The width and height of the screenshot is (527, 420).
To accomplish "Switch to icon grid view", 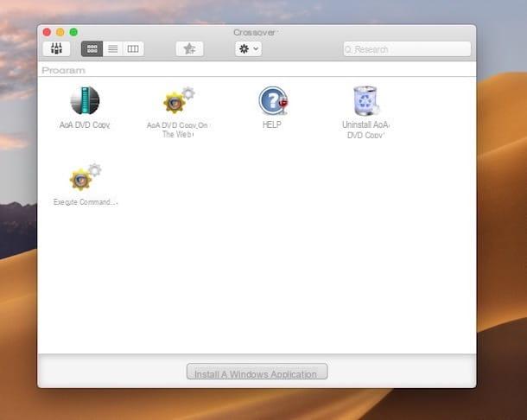I will [92, 48].
